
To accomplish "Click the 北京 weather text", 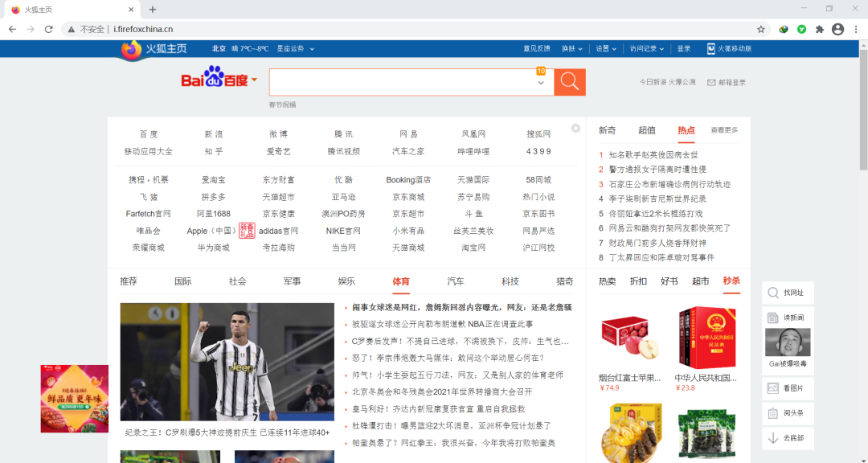I will pos(219,49).
